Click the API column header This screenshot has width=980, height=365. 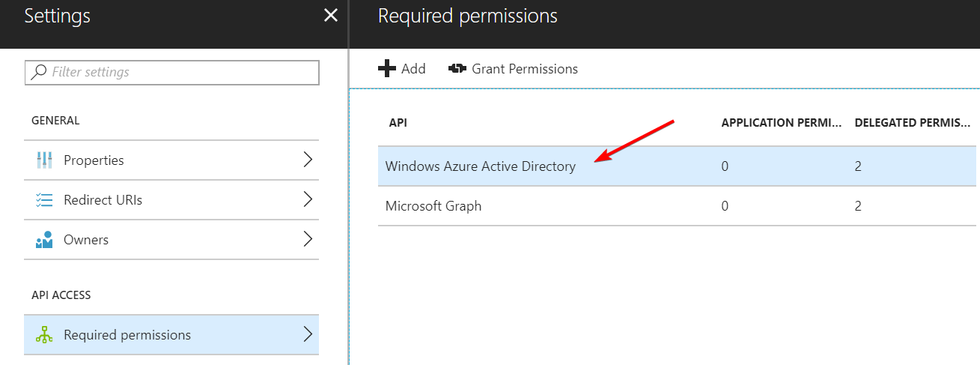(398, 122)
